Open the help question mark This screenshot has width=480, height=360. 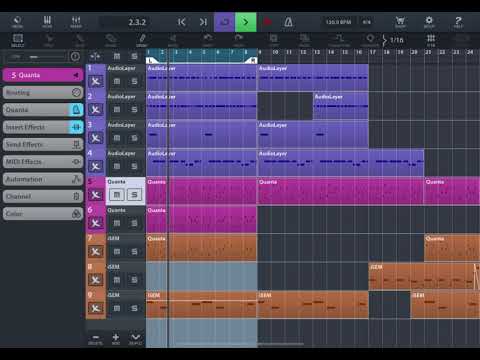click(458, 22)
